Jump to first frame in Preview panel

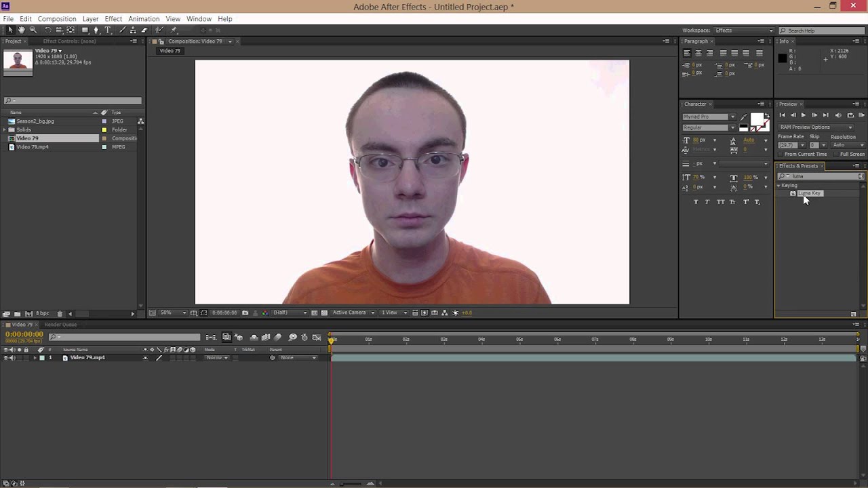782,115
